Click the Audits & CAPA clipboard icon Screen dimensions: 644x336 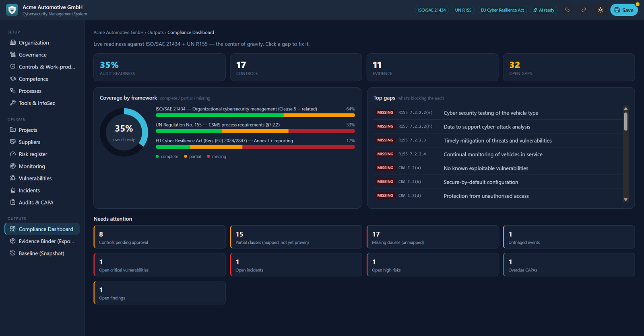click(x=13, y=202)
